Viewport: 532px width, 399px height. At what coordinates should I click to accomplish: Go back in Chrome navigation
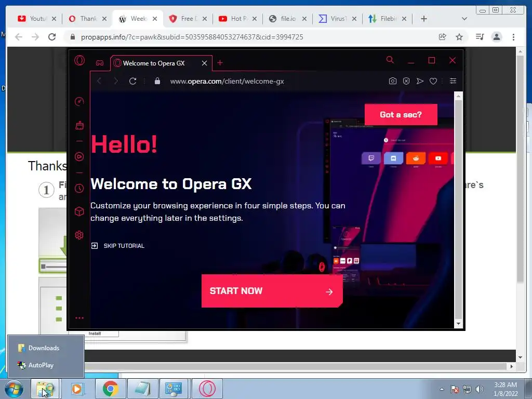(x=19, y=37)
